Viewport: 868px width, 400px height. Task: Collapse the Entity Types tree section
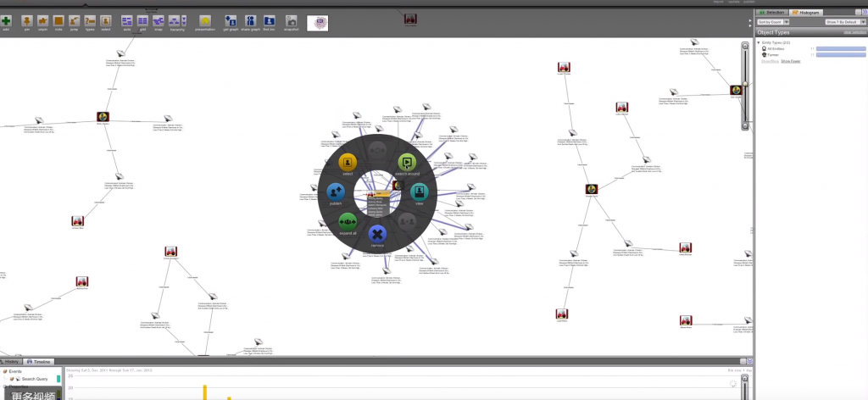pyautogui.click(x=759, y=42)
